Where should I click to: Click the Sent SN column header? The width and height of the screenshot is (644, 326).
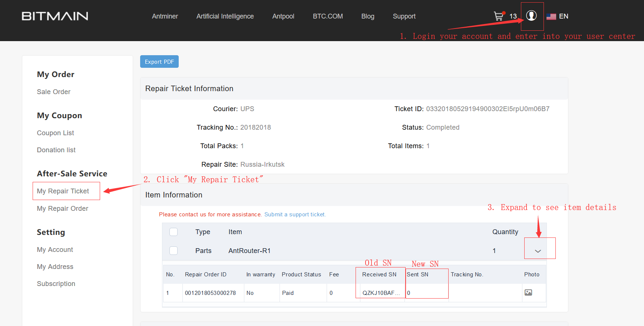click(x=417, y=275)
